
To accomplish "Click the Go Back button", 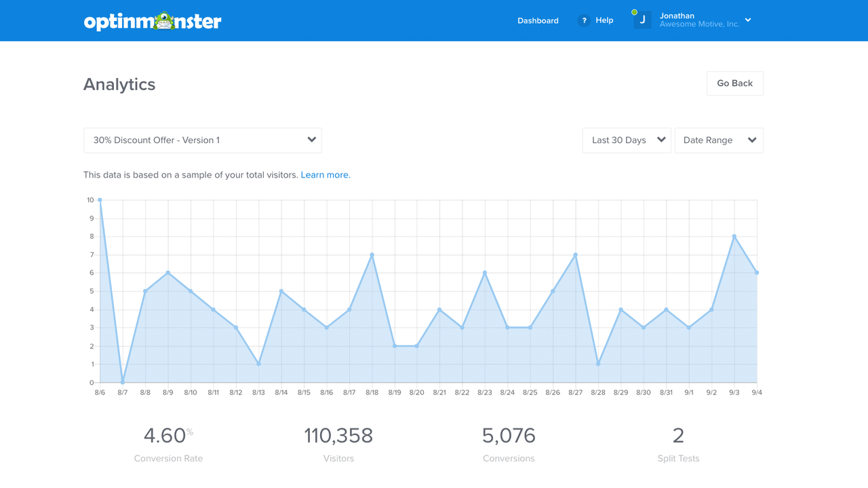I will pyautogui.click(x=734, y=83).
